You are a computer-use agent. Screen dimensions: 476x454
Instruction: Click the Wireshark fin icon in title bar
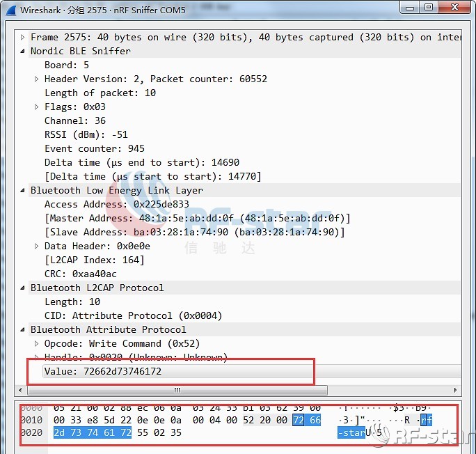coord(10,10)
